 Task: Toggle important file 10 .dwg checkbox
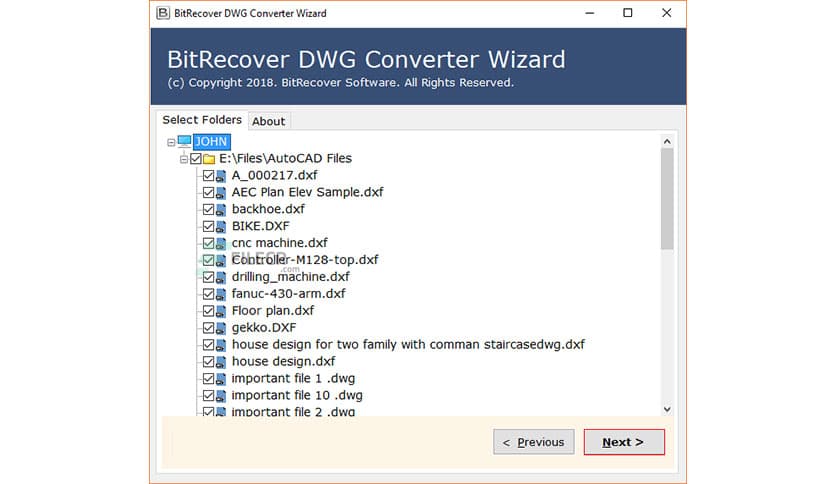point(208,396)
